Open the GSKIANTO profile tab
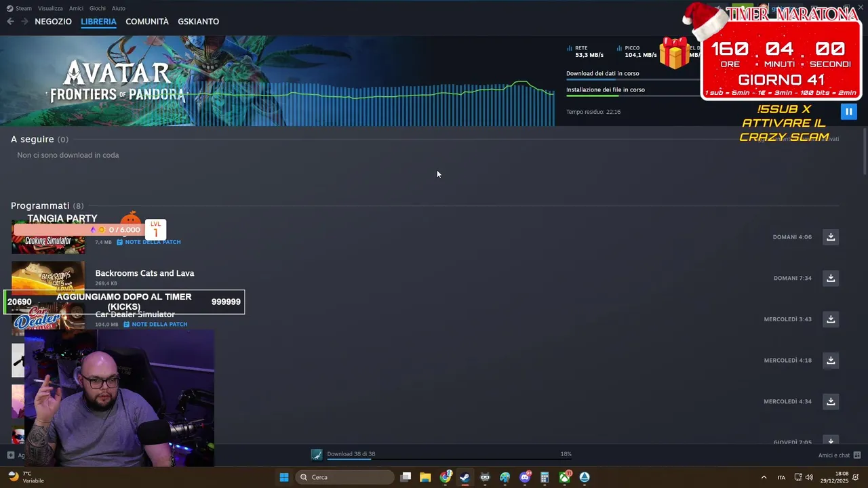 pyautogui.click(x=198, y=21)
